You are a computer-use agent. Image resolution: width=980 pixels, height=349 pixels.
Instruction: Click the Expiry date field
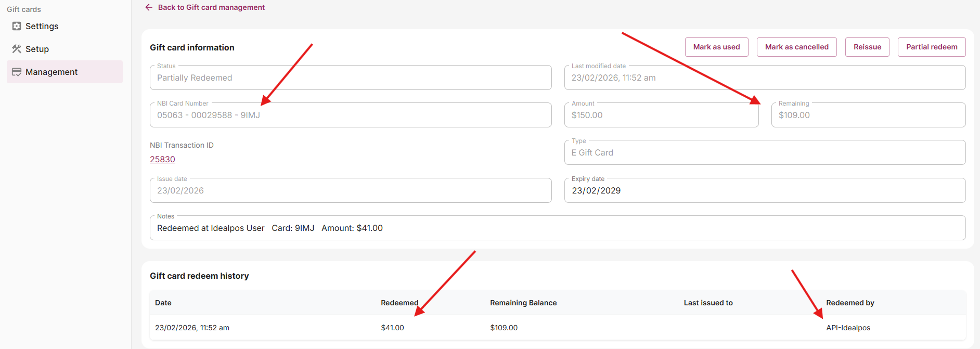tap(764, 191)
